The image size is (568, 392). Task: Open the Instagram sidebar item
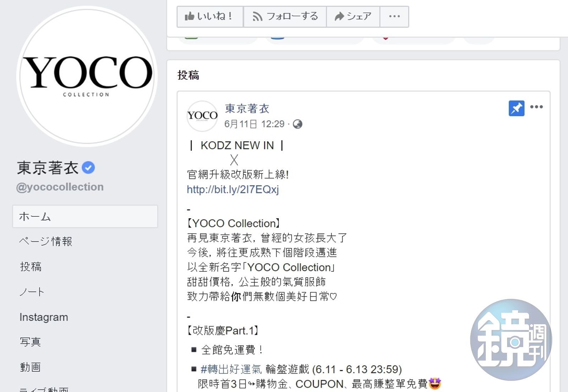[44, 317]
